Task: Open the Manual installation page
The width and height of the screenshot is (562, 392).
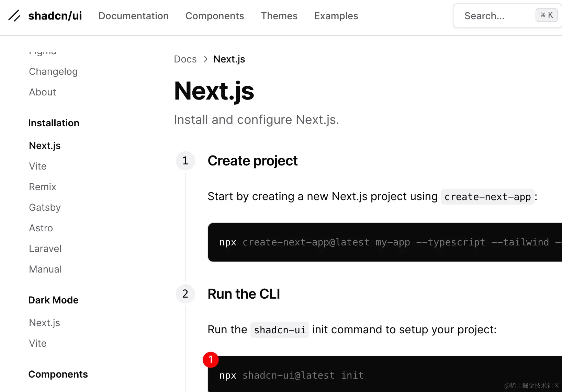Action: (45, 269)
